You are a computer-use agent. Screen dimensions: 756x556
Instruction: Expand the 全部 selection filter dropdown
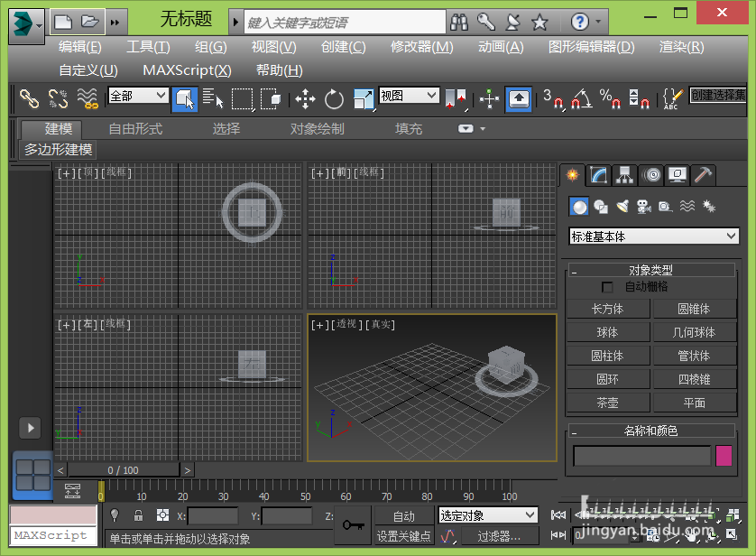click(x=138, y=96)
